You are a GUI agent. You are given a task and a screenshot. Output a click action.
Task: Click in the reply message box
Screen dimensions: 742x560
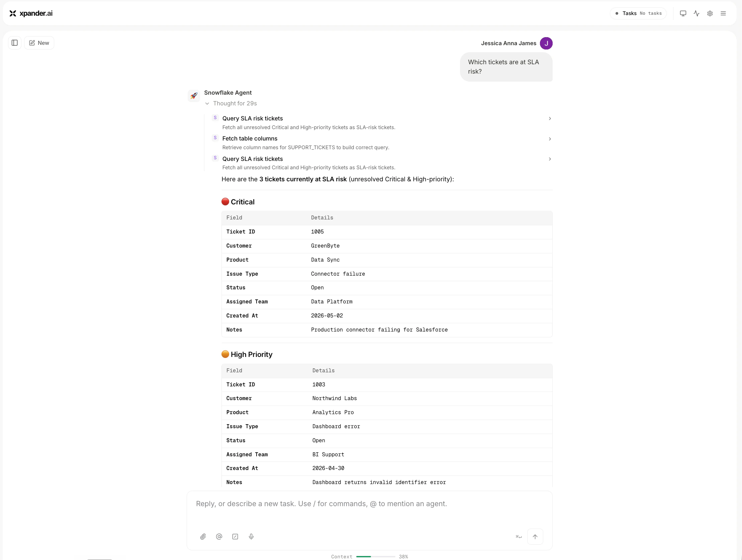click(369, 504)
